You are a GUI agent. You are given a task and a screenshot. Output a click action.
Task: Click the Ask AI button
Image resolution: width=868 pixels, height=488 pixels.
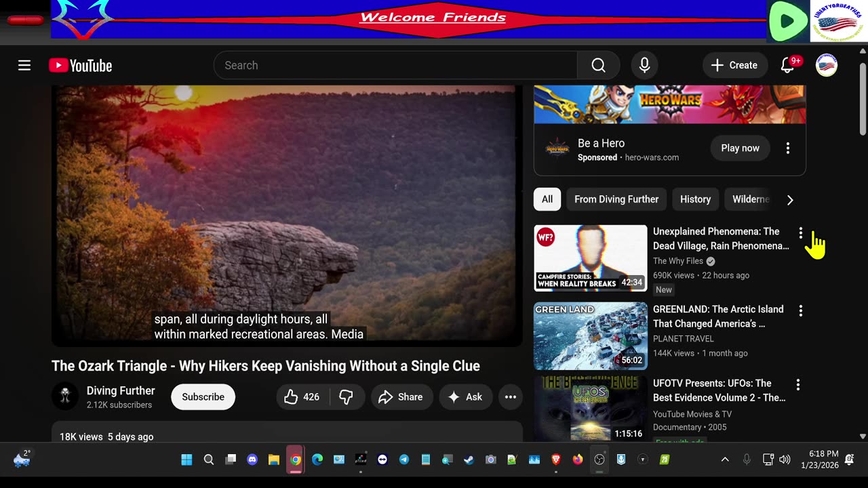point(466,397)
